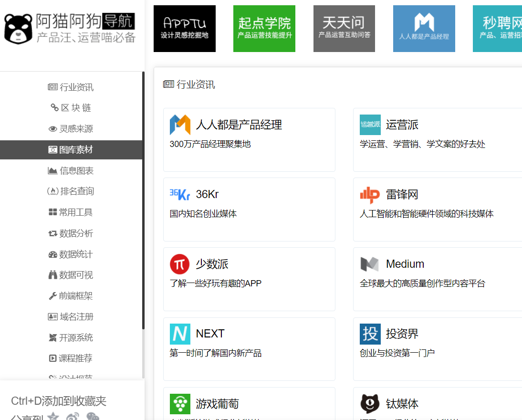Select 行业资讯 in the sidebar
The height and width of the screenshot is (420, 522).
coord(71,87)
